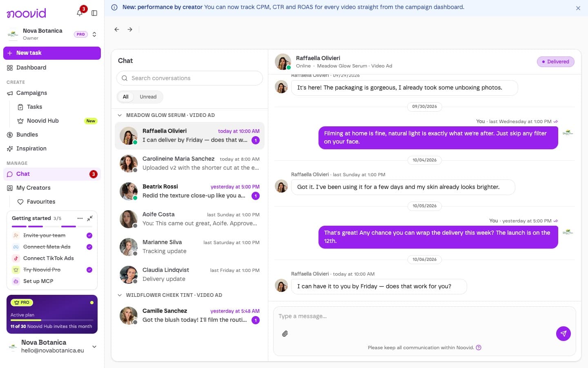Toggle the Connect Meta Ads checkmark
The image size is (588, 368).
tap(89, 247)
